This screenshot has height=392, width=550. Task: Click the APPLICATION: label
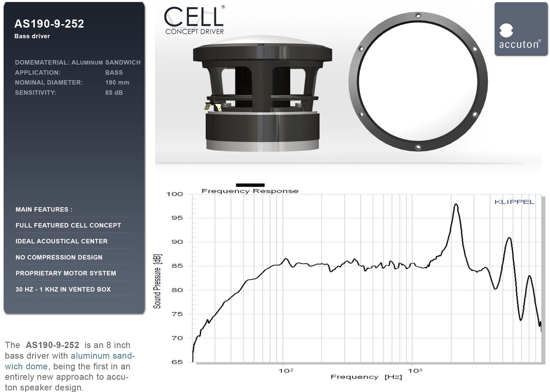tap(38, 73)
